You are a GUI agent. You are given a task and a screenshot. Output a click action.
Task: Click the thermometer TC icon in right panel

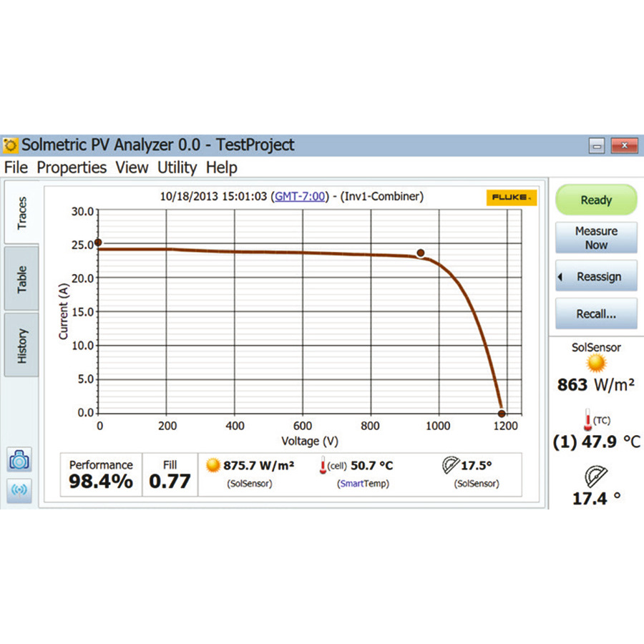pos(586,421)
